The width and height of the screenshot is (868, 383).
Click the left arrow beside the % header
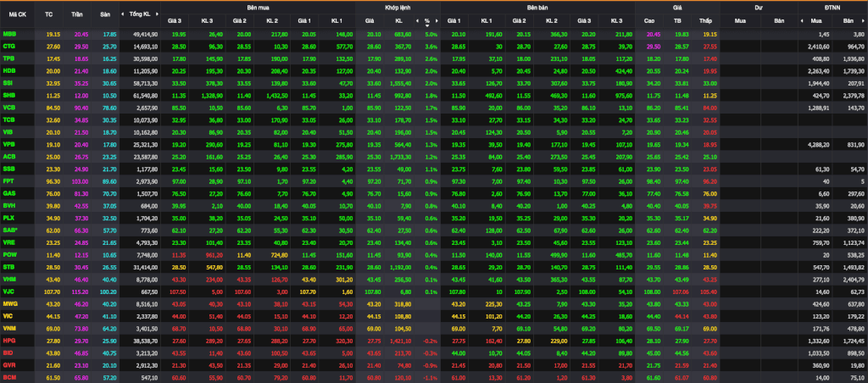[x=417, y=20]
